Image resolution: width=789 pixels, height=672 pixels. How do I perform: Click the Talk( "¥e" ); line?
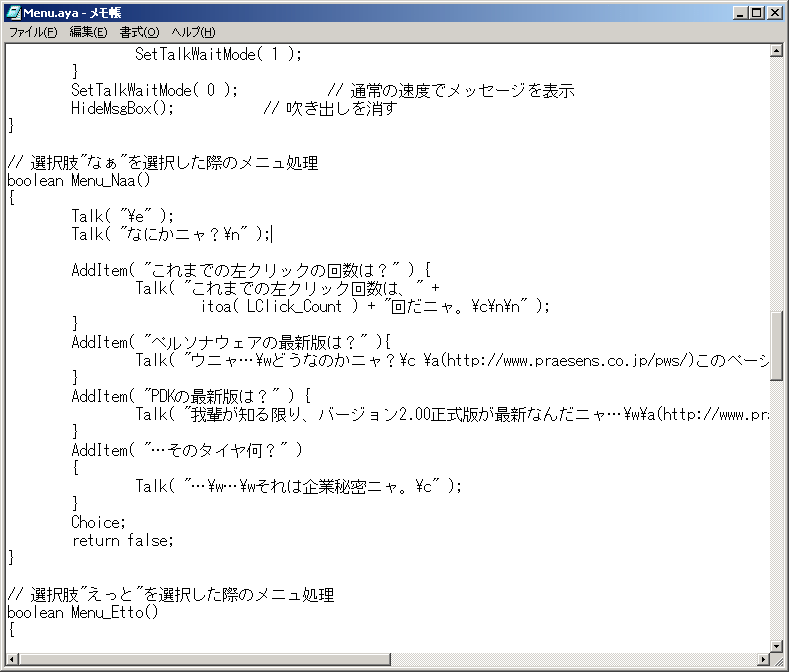[122, 216]
